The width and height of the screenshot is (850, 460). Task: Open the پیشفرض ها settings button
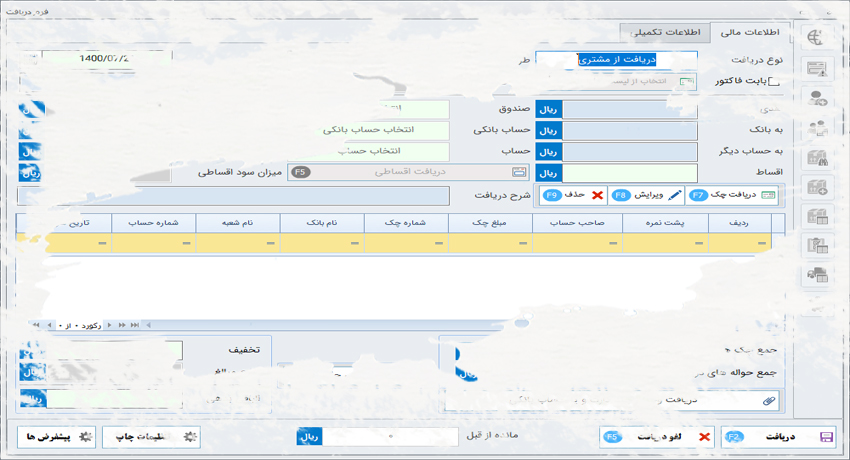58,437
